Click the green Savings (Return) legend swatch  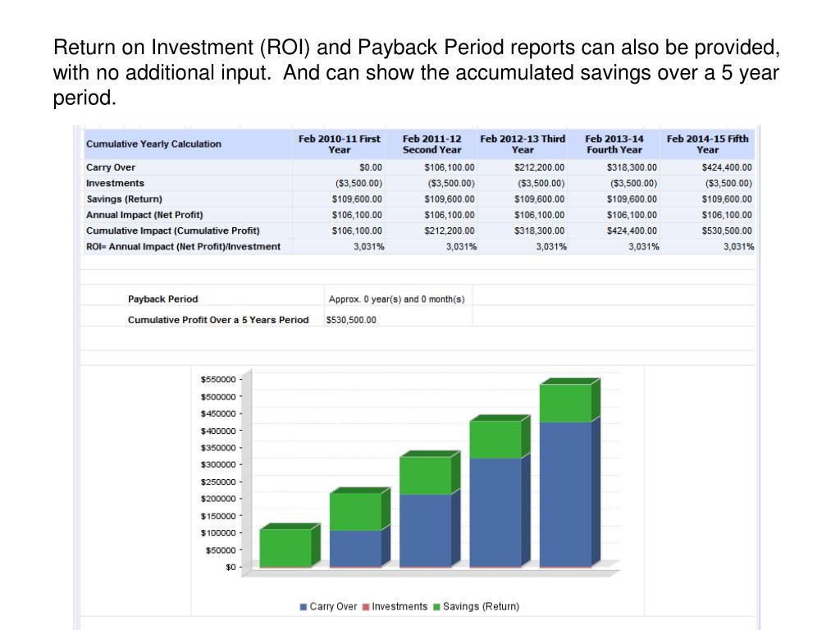coord(436,607)
